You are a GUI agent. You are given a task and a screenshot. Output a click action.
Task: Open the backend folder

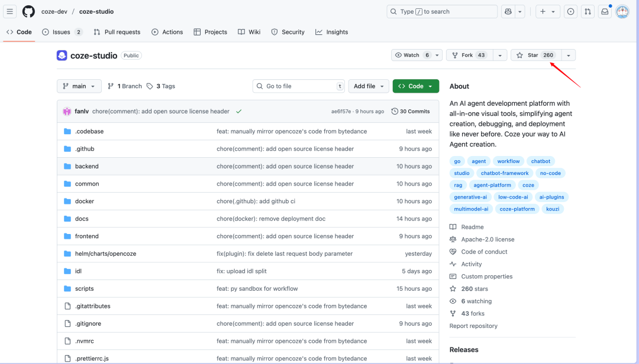[x=87, y=166]
